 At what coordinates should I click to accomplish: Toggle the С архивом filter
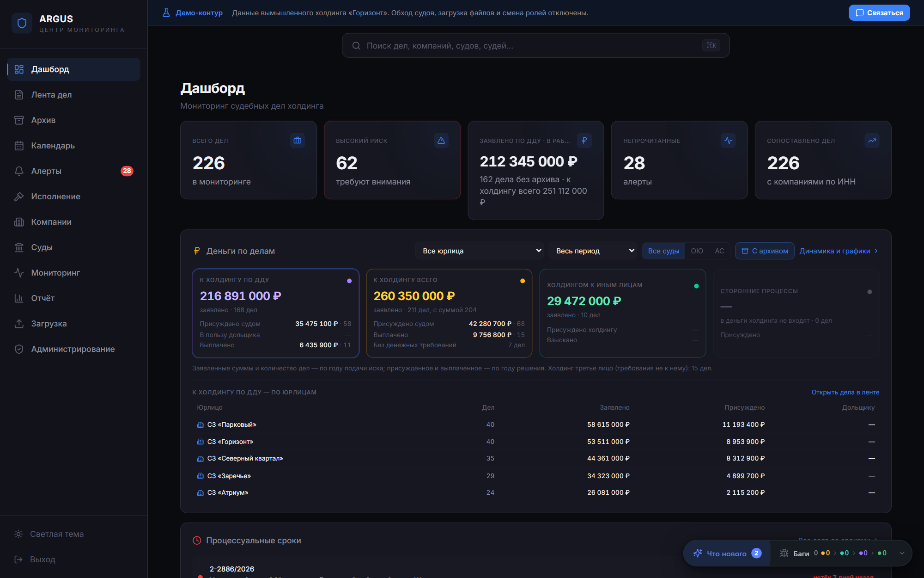pyautogui.click(x=765, y=251)
